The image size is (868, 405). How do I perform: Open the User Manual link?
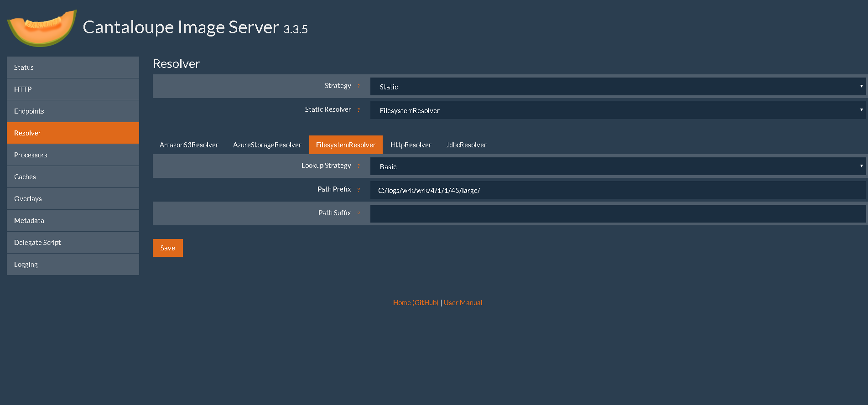coord(463,303)
